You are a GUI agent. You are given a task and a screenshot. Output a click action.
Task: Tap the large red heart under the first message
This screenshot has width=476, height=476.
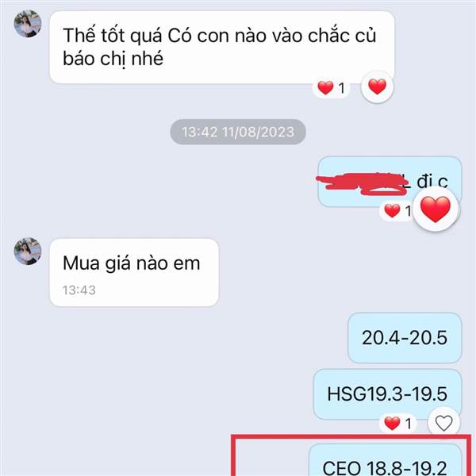(x=377, y=86)
